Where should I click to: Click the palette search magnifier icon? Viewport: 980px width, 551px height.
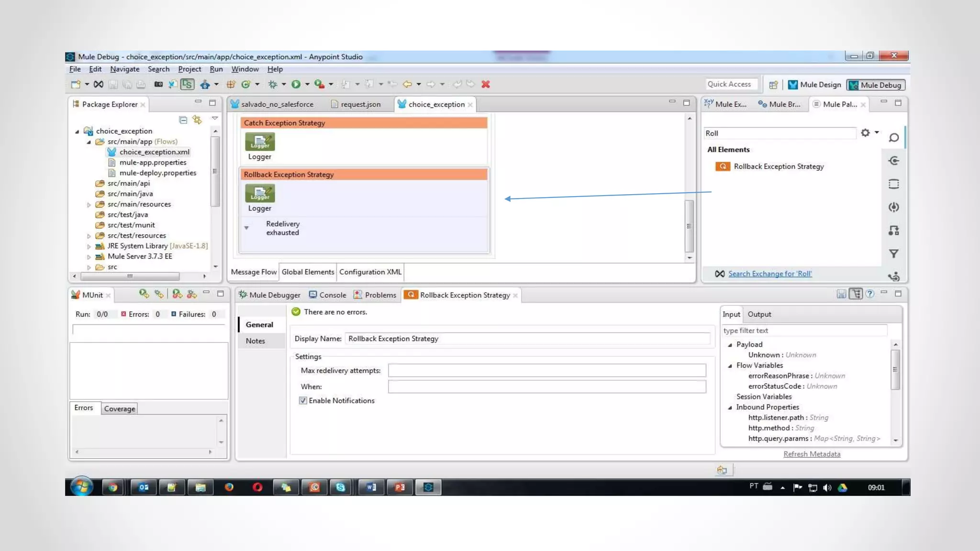pyautogui.click(x=893, y=138)
